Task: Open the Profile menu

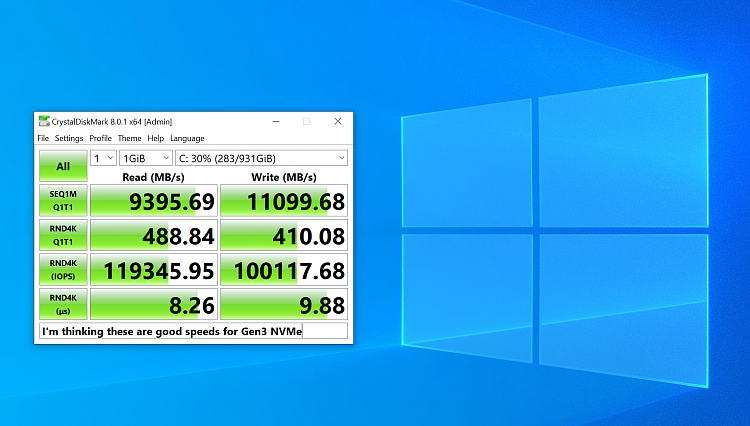Action: (x=100, y=138)
